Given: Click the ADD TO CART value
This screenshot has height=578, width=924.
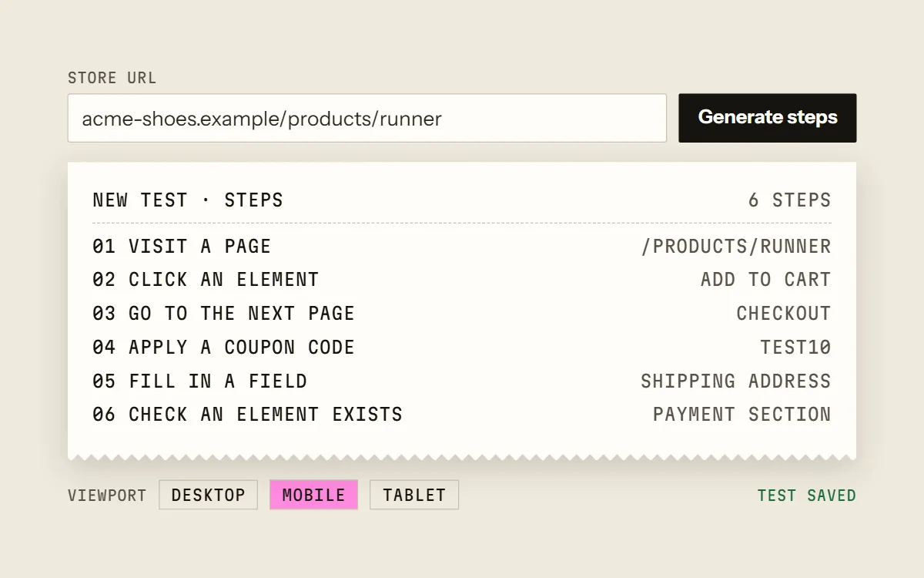Looking at the screenshot, I should (766, 280).
